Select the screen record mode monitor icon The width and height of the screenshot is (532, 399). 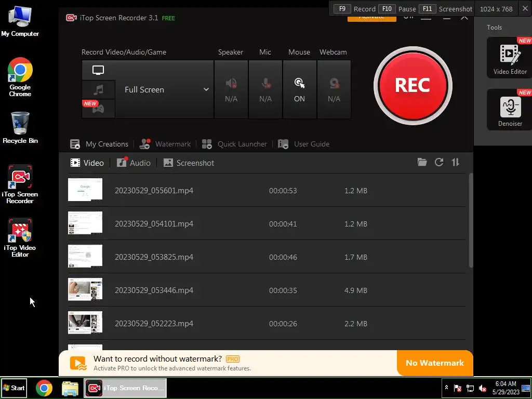click(x=98, y=70)
